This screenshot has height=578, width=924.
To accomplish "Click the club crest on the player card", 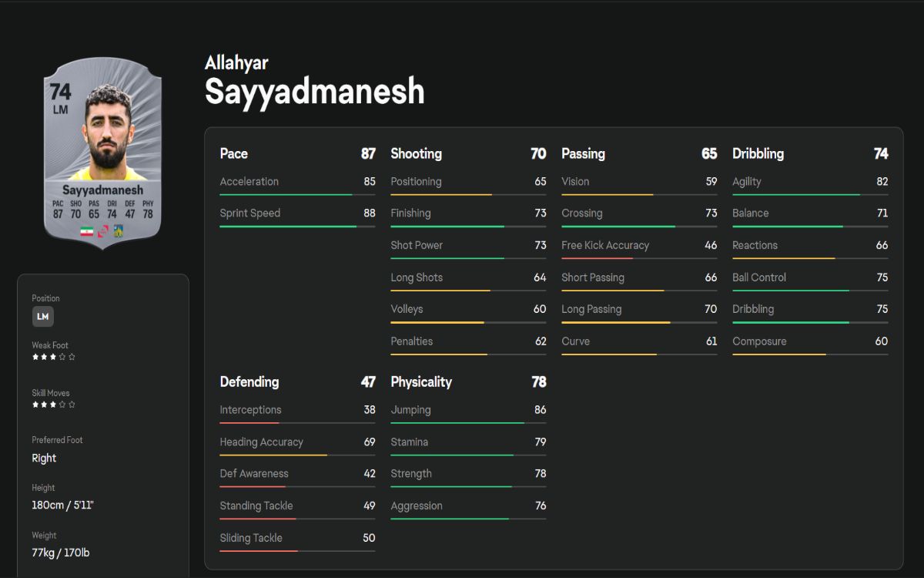I will [x=119, y=231].
